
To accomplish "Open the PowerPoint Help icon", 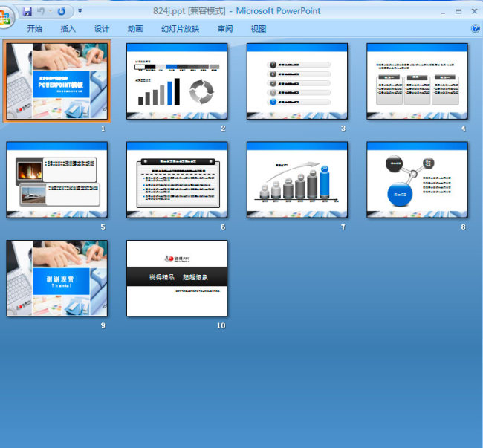I will [476, 28].
